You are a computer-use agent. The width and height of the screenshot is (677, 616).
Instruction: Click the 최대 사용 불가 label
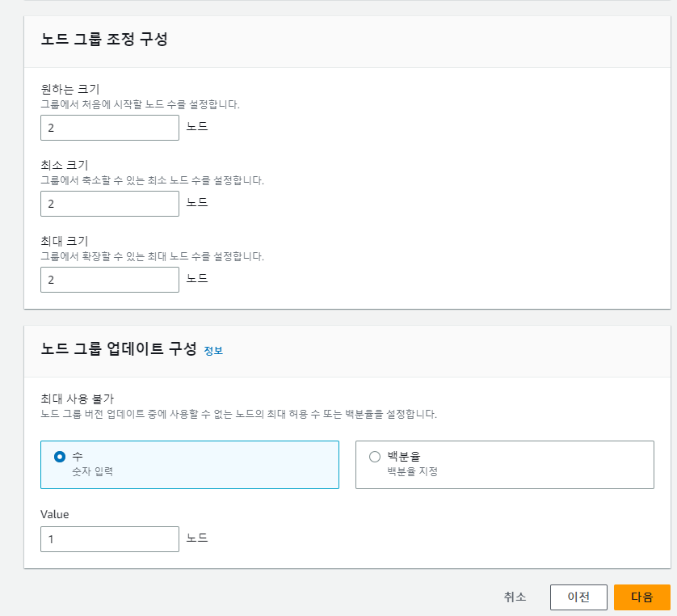pos(77,399)
